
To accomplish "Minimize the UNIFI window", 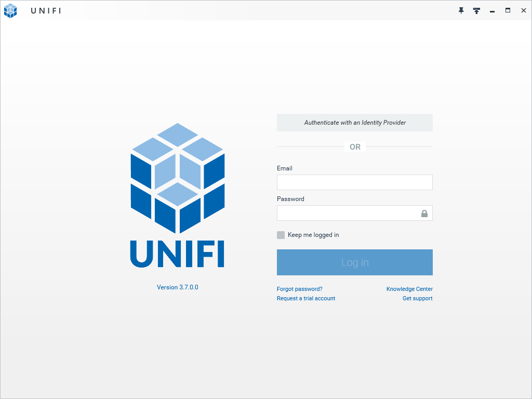I will (492, 11).
